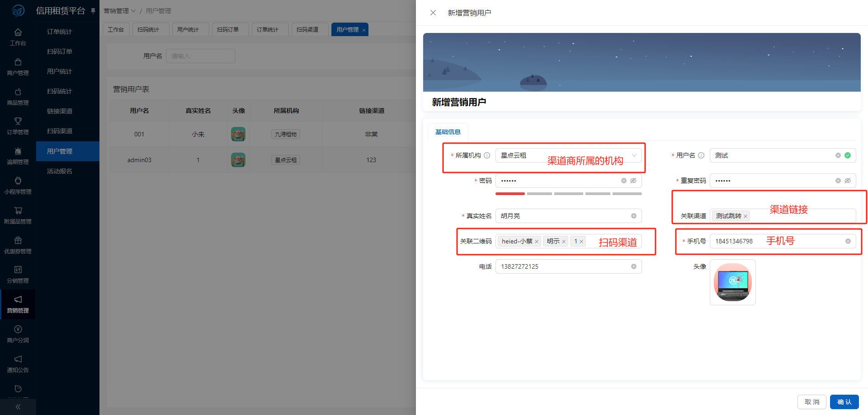The image size is (868, 415).
Task: Collapse the sidebar with the double-chevron
Action: tap(18, 407)
